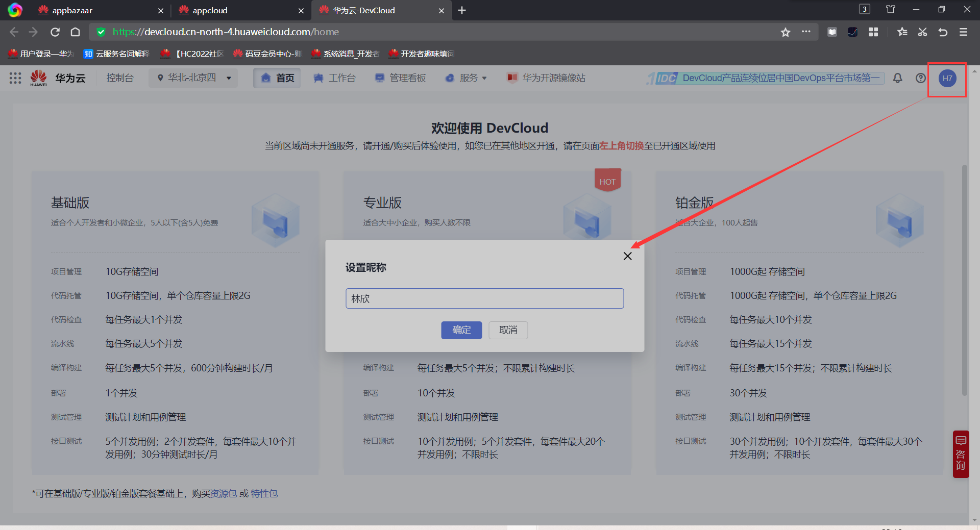Bookmark this page with the star icon
Viewport: 980px width, 530px height.
[x=786, y=32]
